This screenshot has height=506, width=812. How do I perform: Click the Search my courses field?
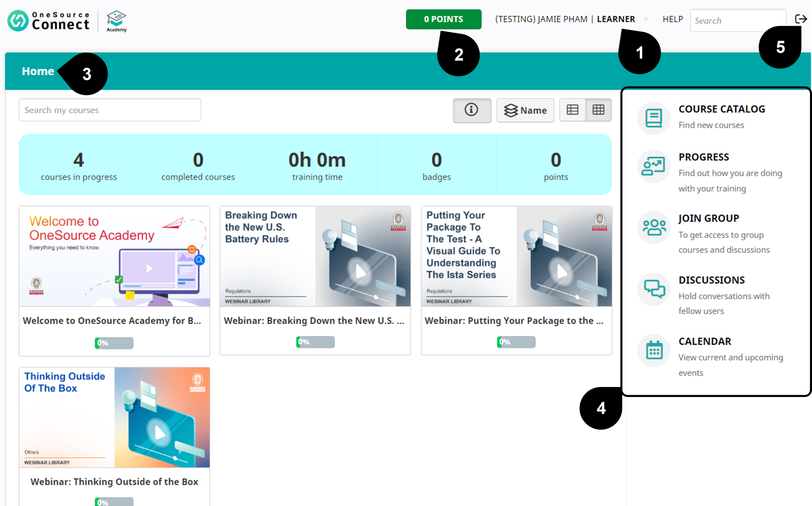coord(110,110)
